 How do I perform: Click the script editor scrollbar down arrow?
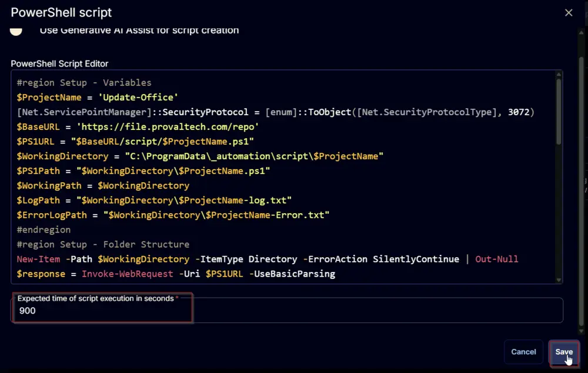pyautogui.click(x=559, y=280)
